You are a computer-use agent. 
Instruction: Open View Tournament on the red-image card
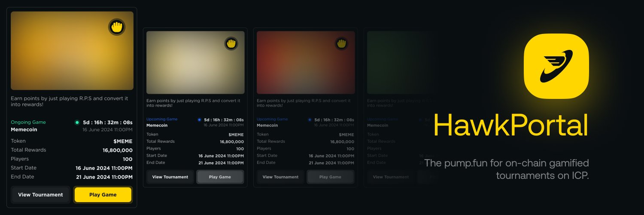tap(280, 177)
